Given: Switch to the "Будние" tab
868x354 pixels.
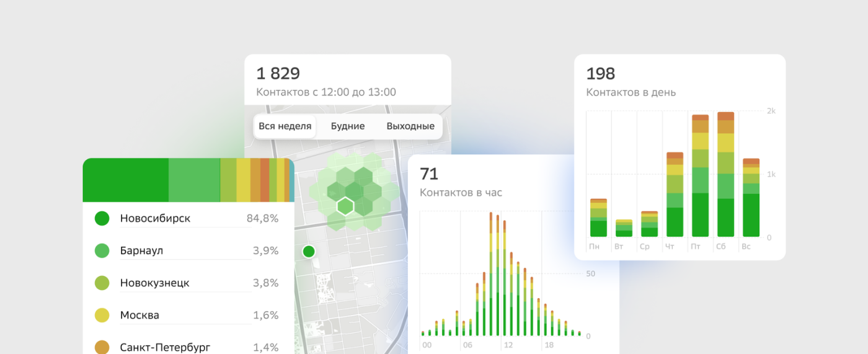Looking at the screenshot, I should 348,126.
